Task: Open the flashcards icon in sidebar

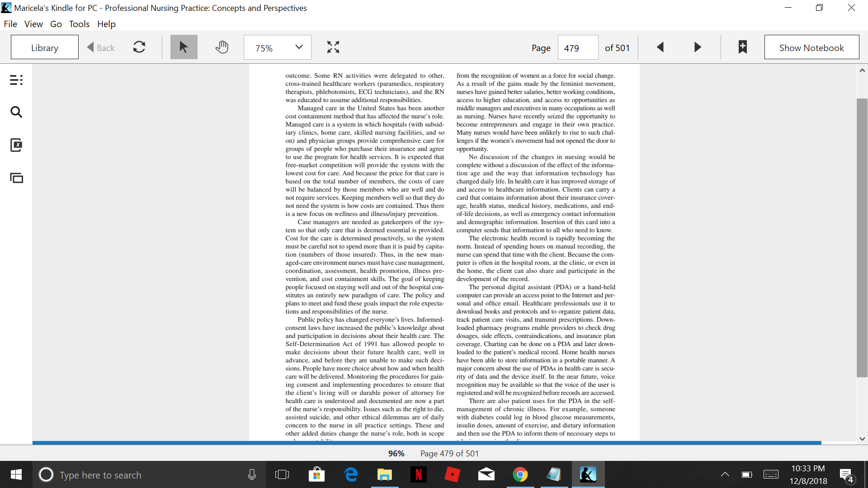Action: click(16, 145)
